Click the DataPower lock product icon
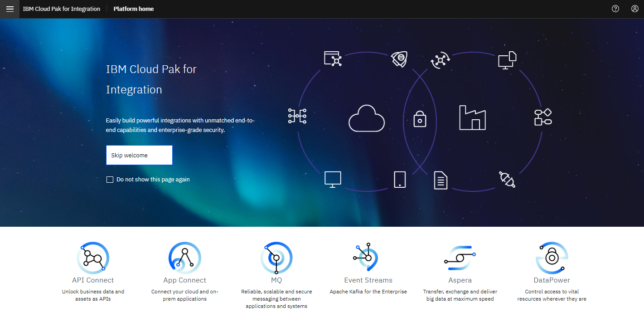The height and width of the screenshot is (312, 644). (552, 258)
